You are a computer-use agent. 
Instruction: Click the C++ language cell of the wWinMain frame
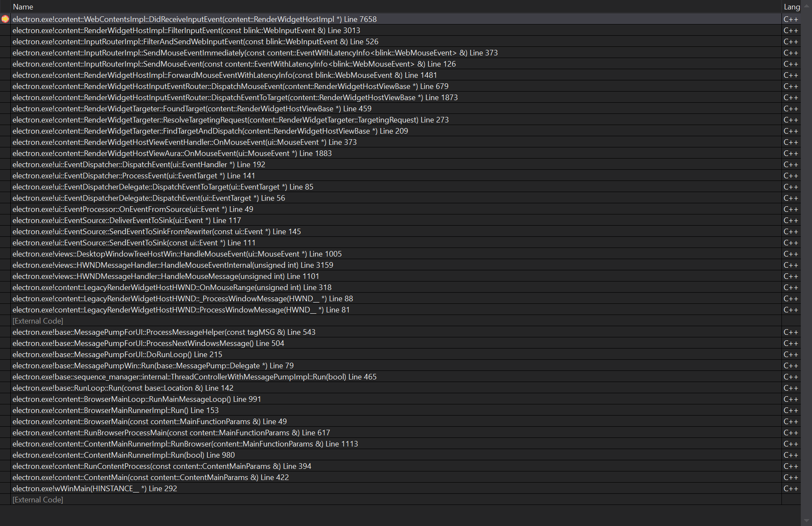point(791,488)
